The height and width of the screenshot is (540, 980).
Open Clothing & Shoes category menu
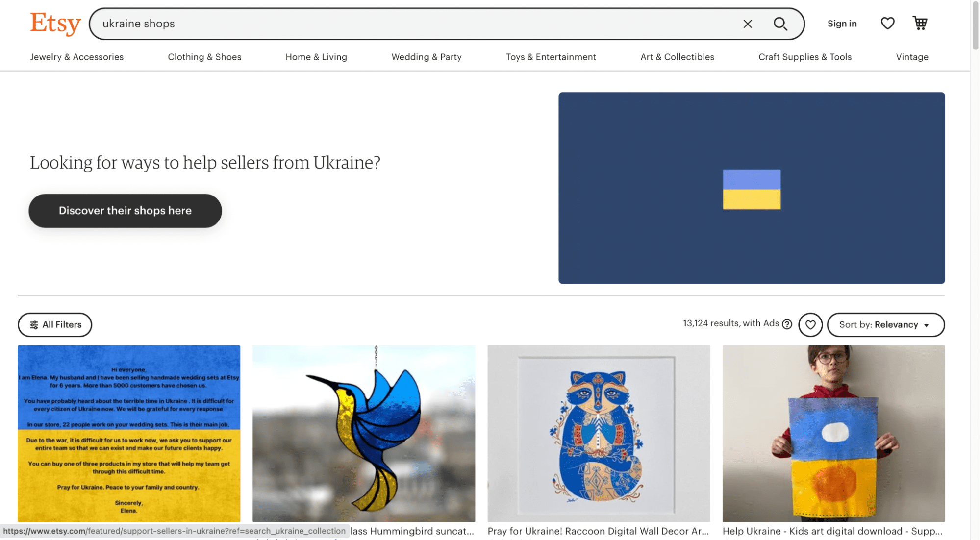(x=204, y=57)
